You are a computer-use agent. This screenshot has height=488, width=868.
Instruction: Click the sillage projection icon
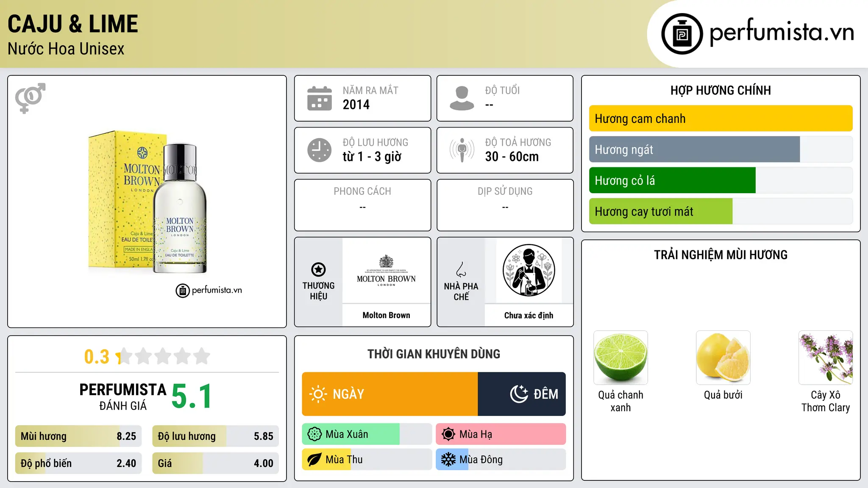pos(462,150)
